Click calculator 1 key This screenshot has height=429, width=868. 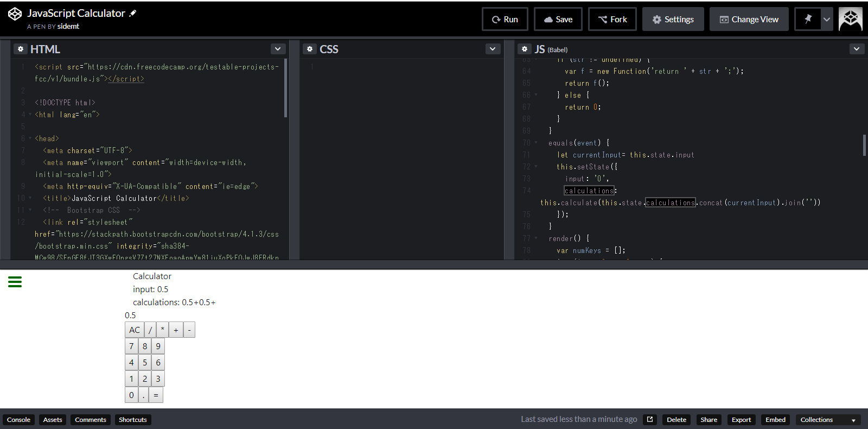pyautogui.click(x=131, y=378)
